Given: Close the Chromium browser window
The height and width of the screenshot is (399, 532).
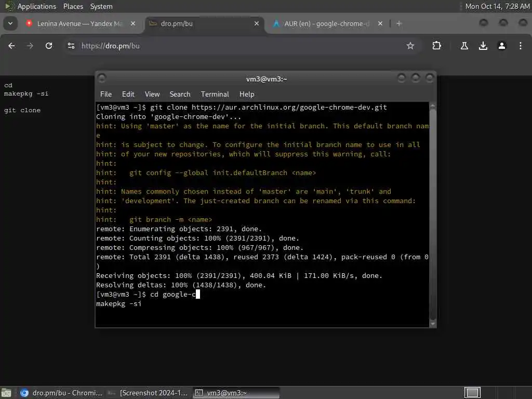Looking at the screenshot, I should (x=523, y=23).
